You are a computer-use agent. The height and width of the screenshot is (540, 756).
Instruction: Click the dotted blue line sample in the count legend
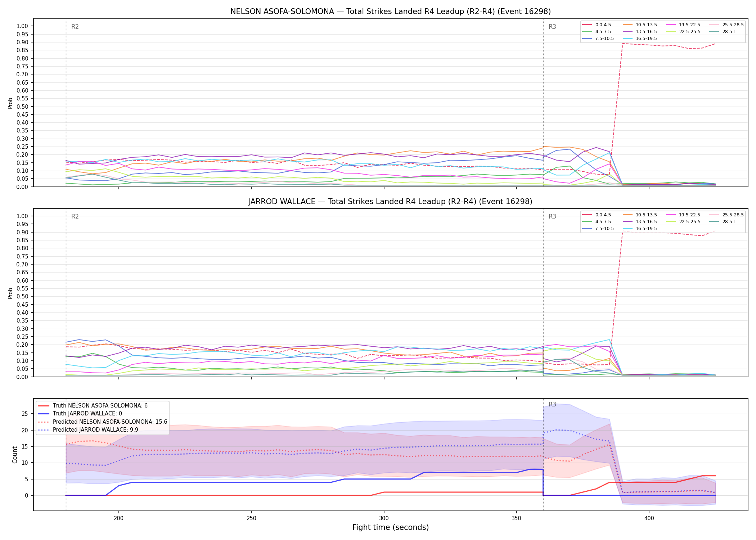pyautogui.click(x=44, y=429)
